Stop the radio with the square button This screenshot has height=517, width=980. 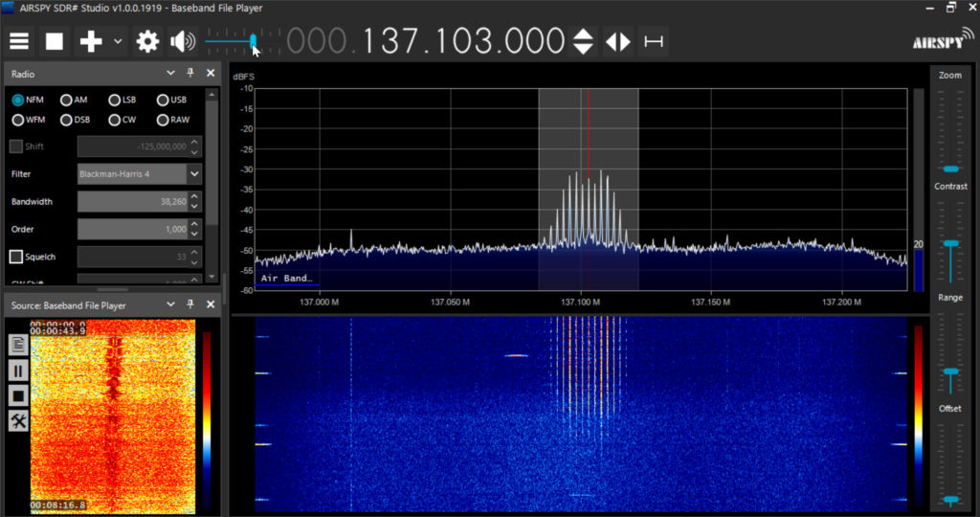[55, 41]
